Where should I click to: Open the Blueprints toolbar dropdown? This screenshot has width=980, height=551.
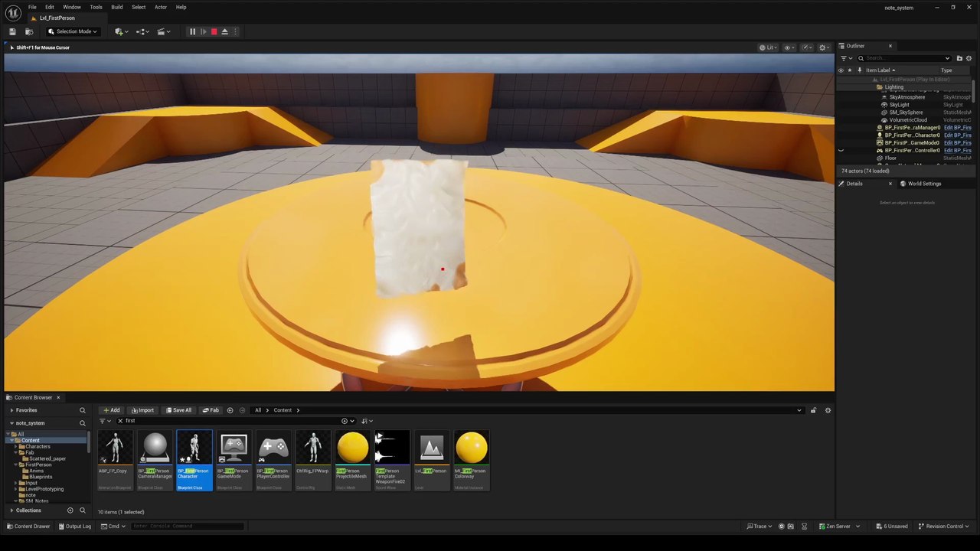142,31
